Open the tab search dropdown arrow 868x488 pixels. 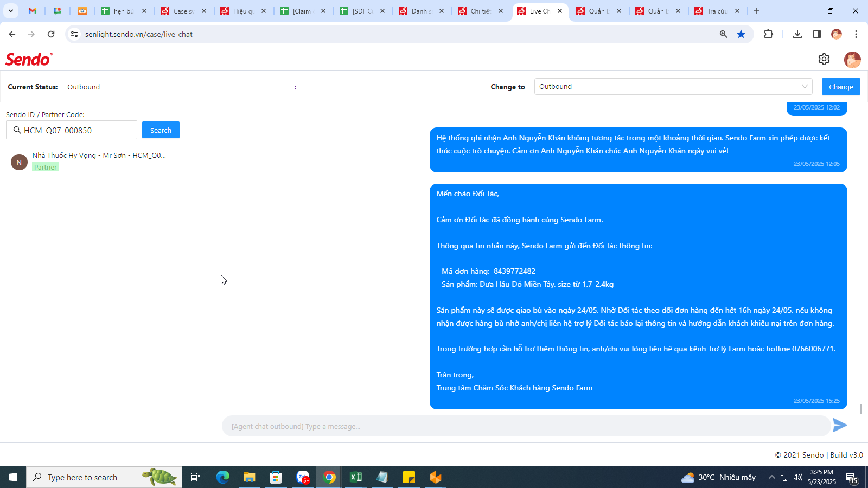pyautogui.click(x=10, y=11)
